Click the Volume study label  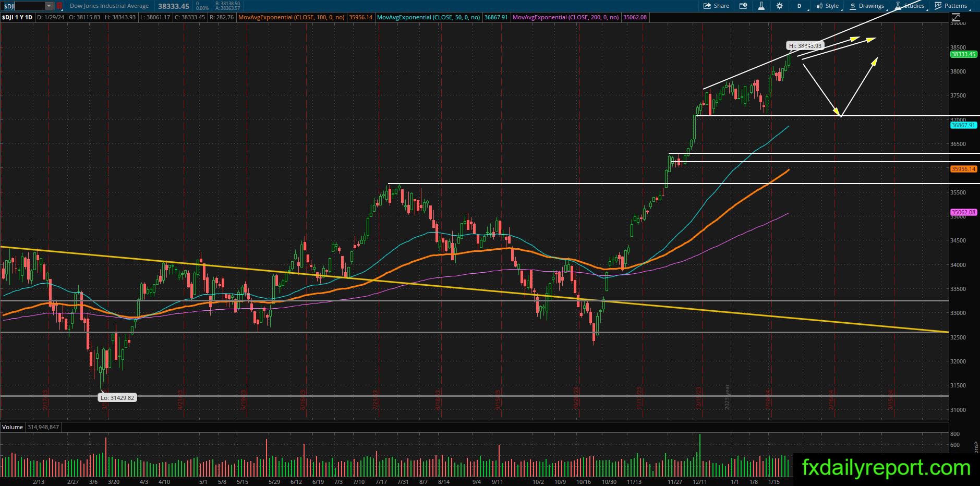[13, 427]
